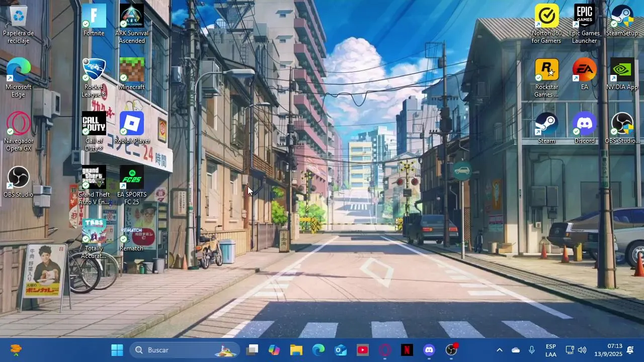Select the Rocket League desktop icon

[94, 77]
